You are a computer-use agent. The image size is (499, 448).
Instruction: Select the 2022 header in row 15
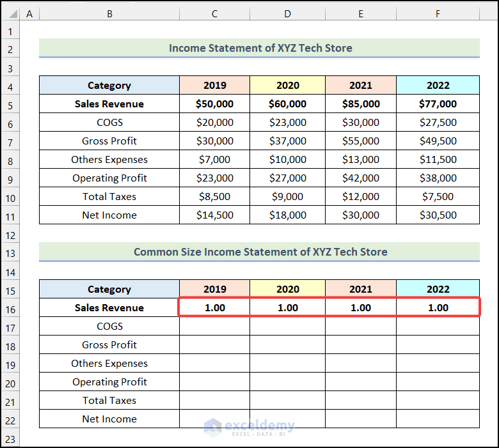[438, 289]
